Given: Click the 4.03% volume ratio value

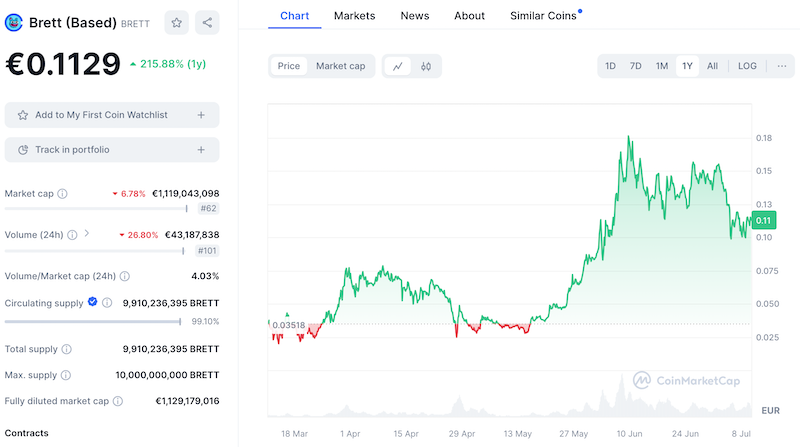Looking at the screenshot, I should click(205, 276).
